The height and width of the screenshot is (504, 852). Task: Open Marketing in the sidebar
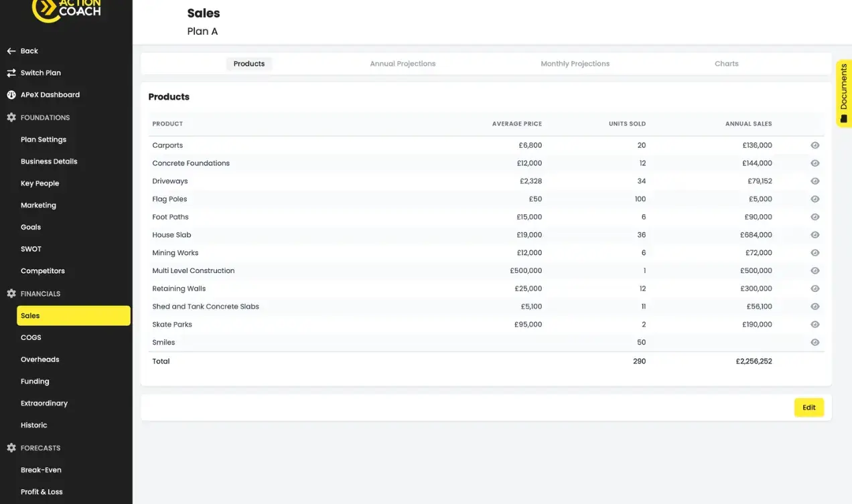(x=38, y=205)
